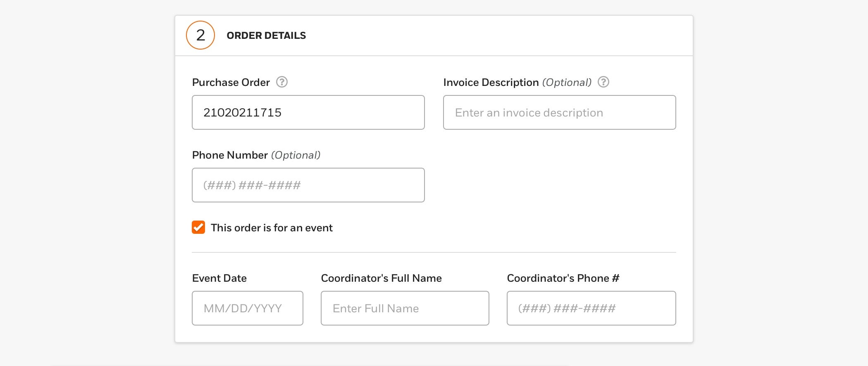
Task: Click the Coordinator's Phone # field
Action: tap(591, 308)
